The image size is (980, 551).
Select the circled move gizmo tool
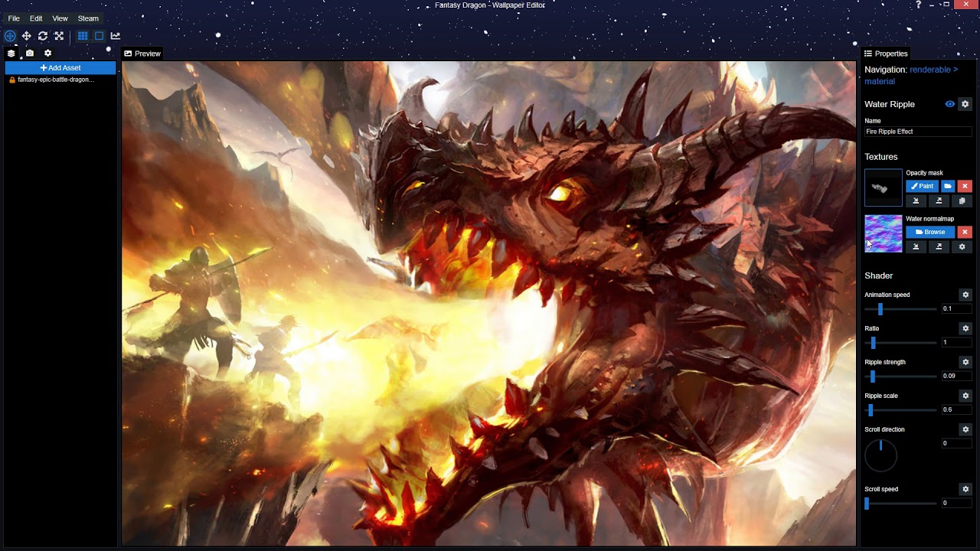pos(10,36)
